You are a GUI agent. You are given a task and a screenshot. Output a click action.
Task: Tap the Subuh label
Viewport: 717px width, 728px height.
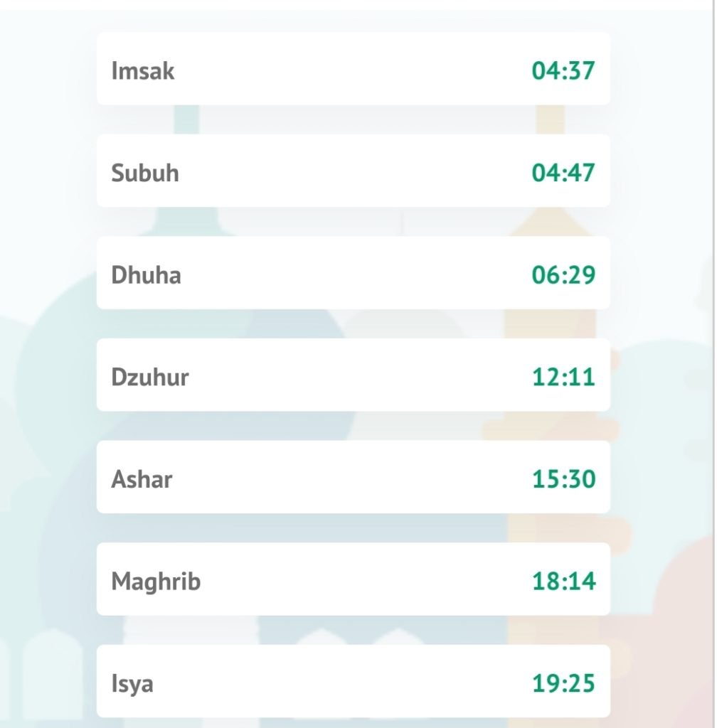pyautogui.click(x=145, y=173)
